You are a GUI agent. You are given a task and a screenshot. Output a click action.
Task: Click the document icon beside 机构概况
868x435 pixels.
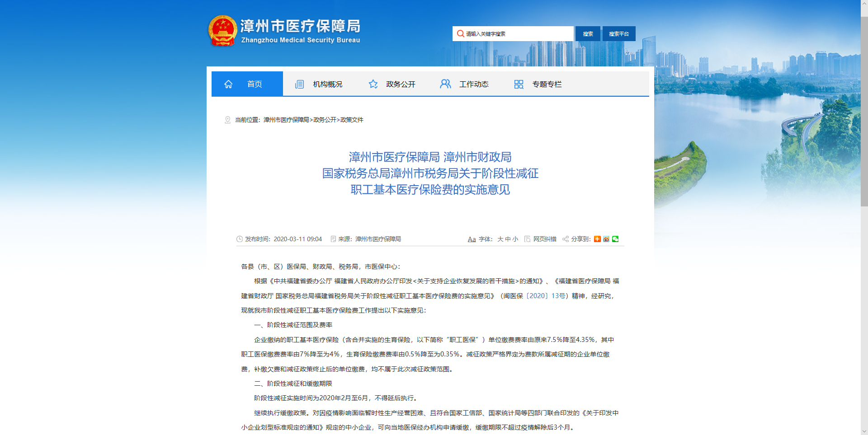(299, 84)
